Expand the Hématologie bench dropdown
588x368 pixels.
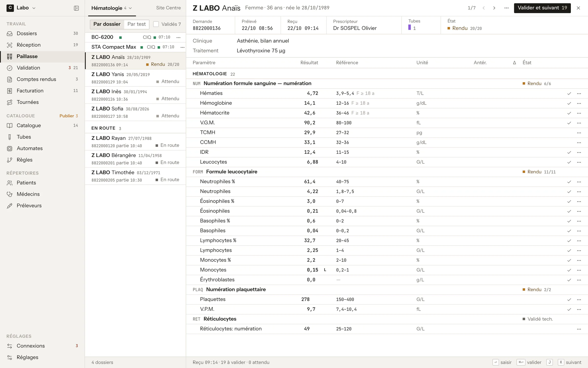(112, 8)
